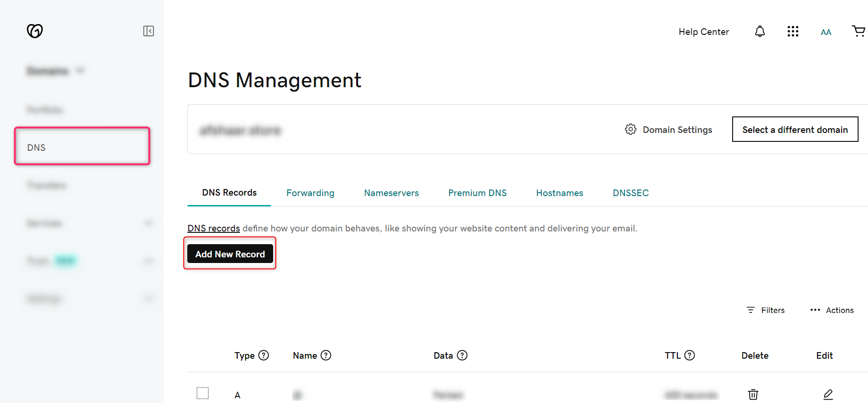Open the notifications bell
This screenshot has height=403, width=868.
point(759,32)
